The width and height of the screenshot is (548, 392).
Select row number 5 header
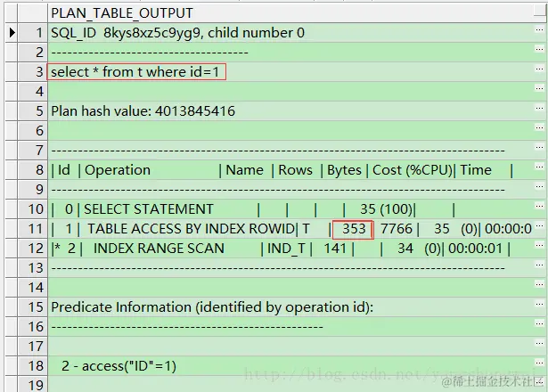point(32,111)
